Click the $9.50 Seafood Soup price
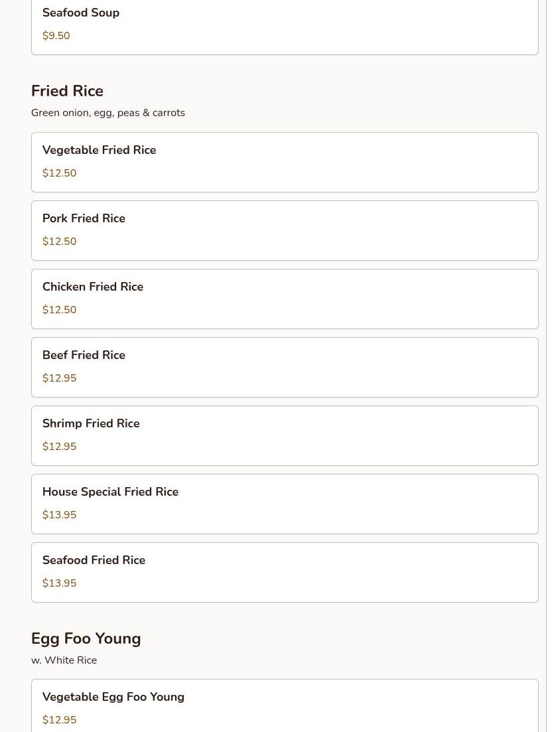Image resolution: width=560 pixels, height=732 pixels. [x=56, y=36]
